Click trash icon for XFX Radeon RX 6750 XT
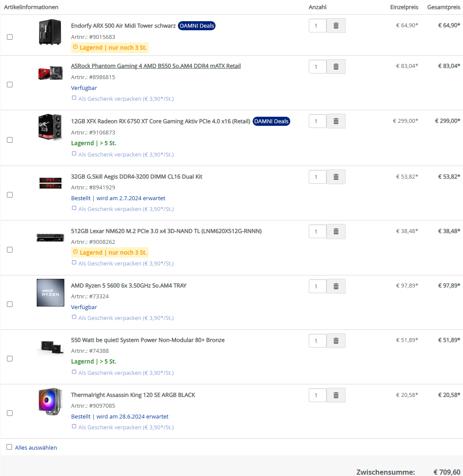This screenshot has width=463, height=476. click(x=336, y=121)
